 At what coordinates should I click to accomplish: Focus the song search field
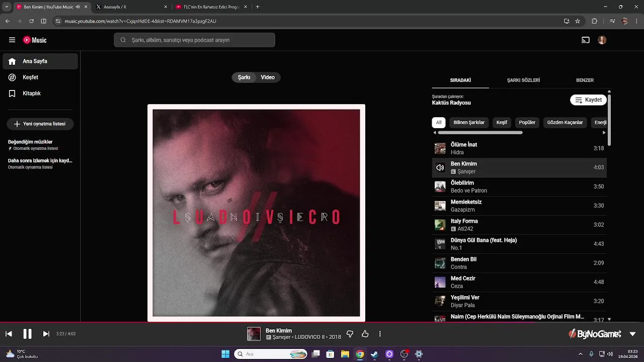(x=194, y=40)
